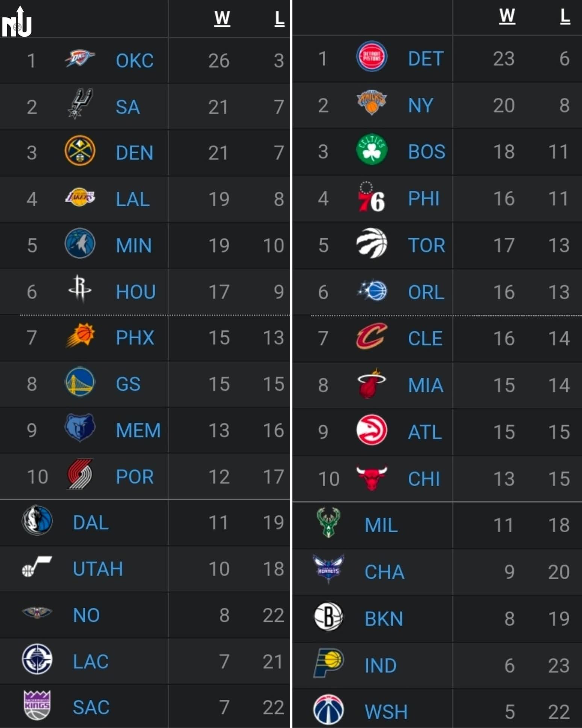
Task: Click the WSH team name link
Action: pyautogui.click(x=386, y=711)
